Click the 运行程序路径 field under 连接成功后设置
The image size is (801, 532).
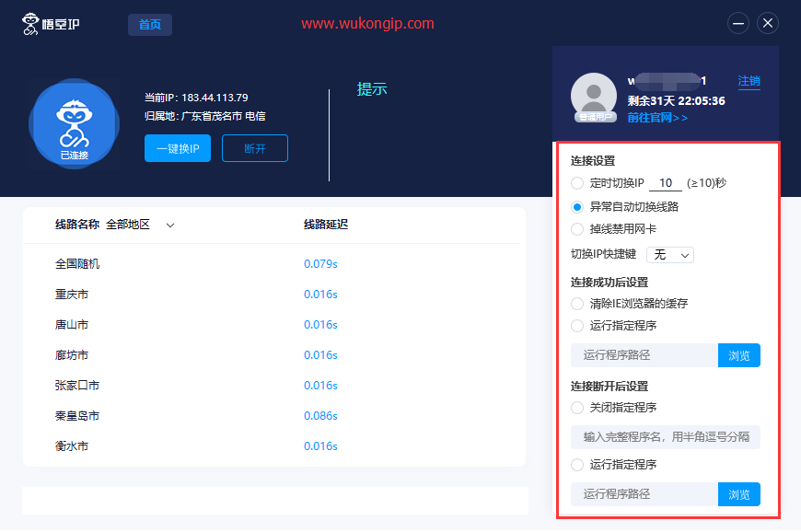[x=644, y=355]
